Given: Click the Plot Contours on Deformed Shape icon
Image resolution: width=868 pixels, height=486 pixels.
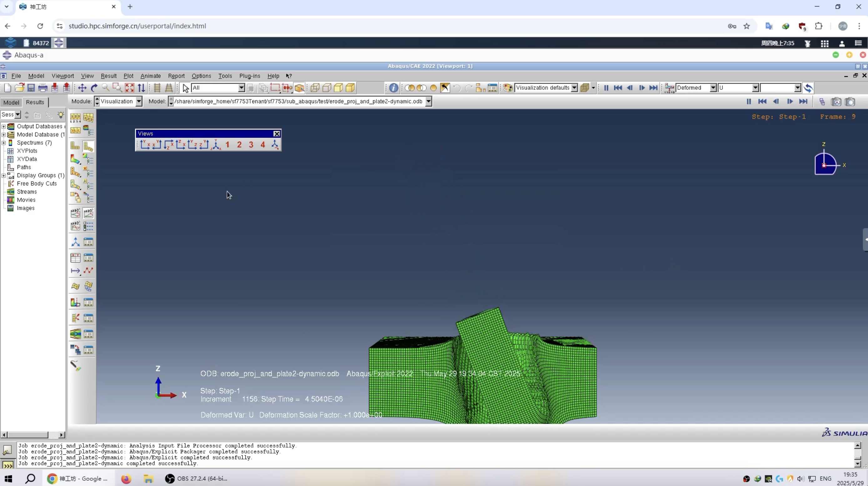Looking at the screenshot, I should tap(75, 159).
